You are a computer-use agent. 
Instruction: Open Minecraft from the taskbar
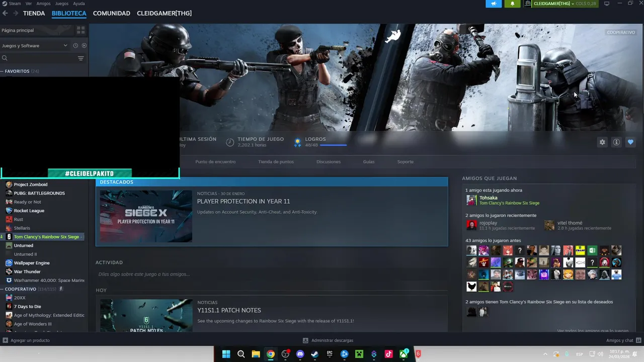click(x=359, y=354)
